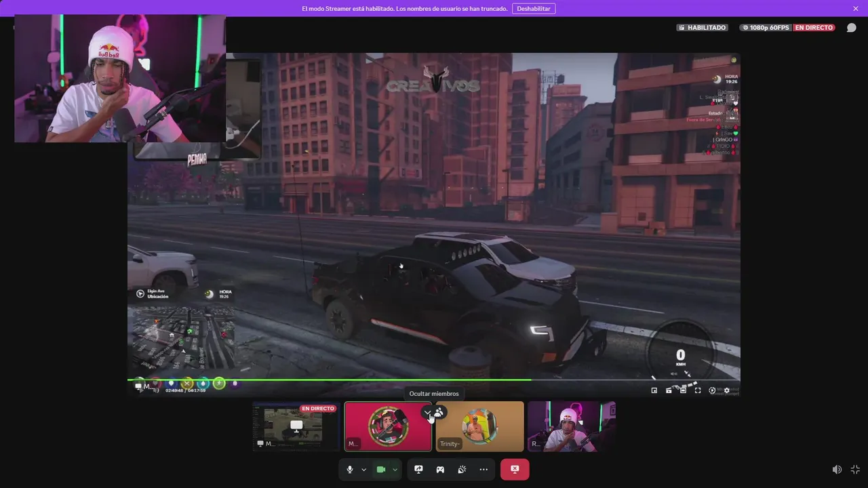Viewport: 868px width, 488px height.
Task: Select the Trinity~ participant tile
Action: (480, 426)
